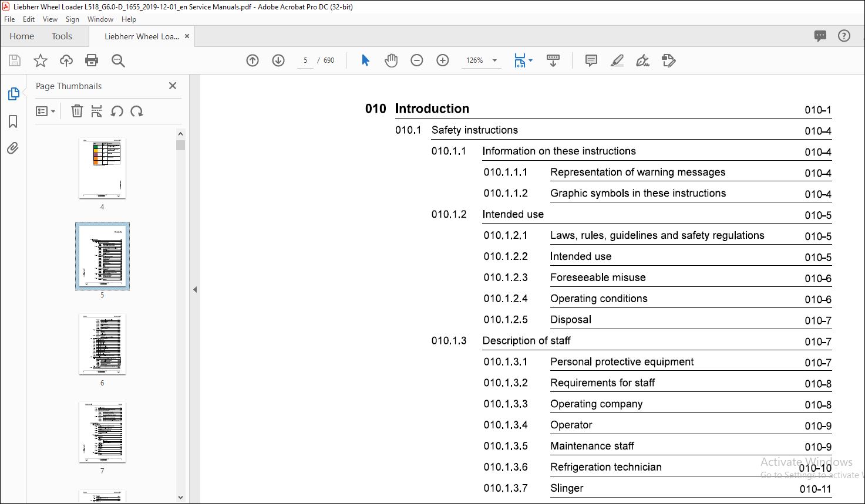The image size is (865, 504).
Task: Open the chat notifications icon
Action: 820,36
